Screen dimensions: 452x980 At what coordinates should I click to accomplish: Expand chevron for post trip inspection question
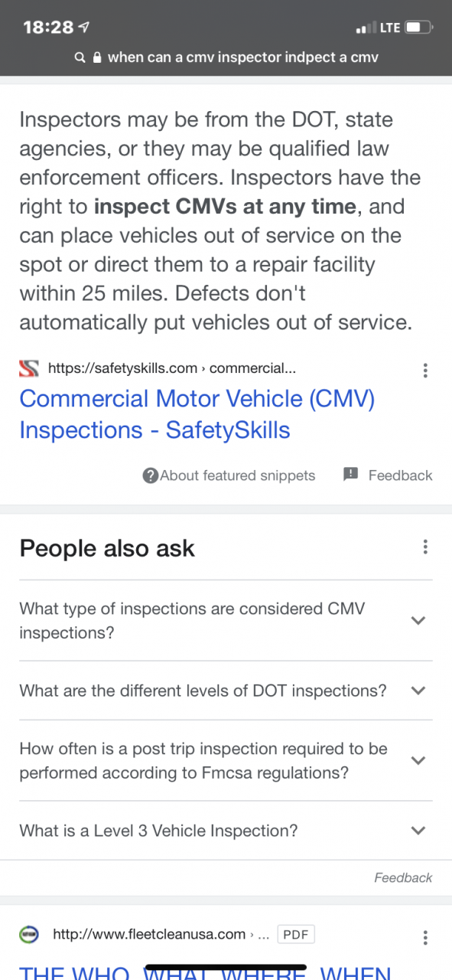point(418,760)
